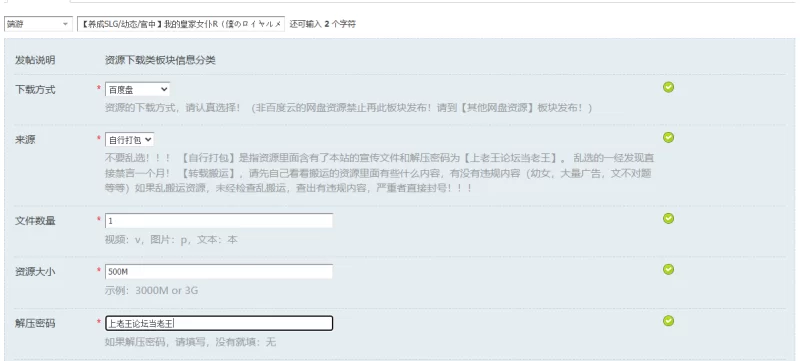Click the 来源 field label
The image size is (800, 361).
[x=26, y=140]
